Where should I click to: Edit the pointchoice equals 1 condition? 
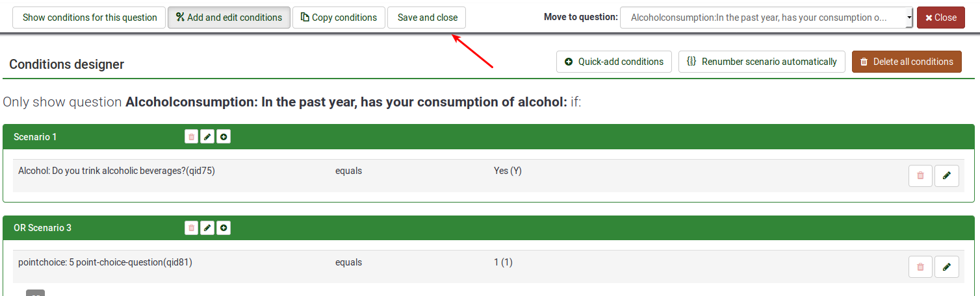click(x=946, y=266)
